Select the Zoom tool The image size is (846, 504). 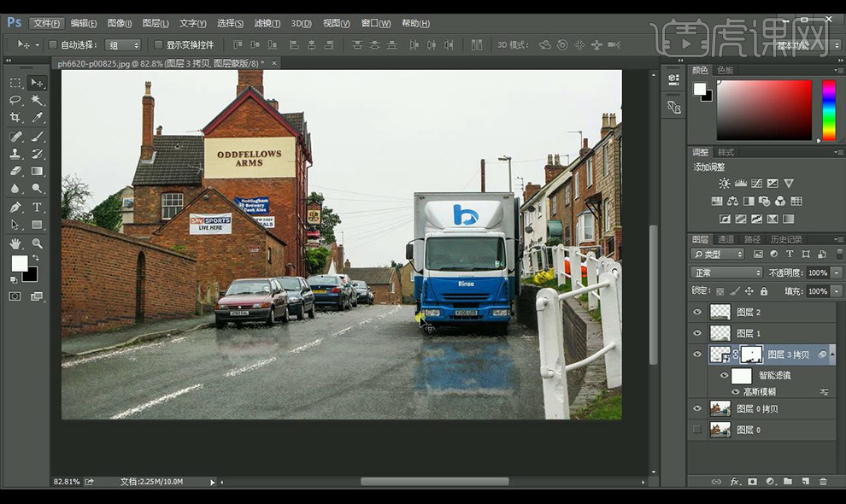37,243
